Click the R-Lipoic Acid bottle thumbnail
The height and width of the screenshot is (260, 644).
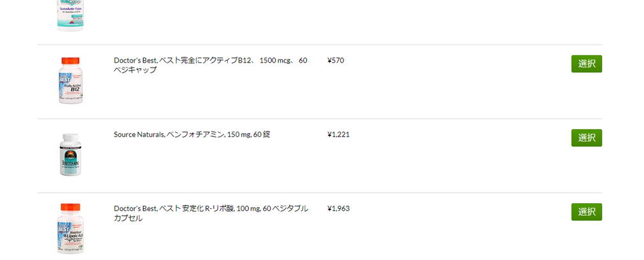[x=70, y=229]
